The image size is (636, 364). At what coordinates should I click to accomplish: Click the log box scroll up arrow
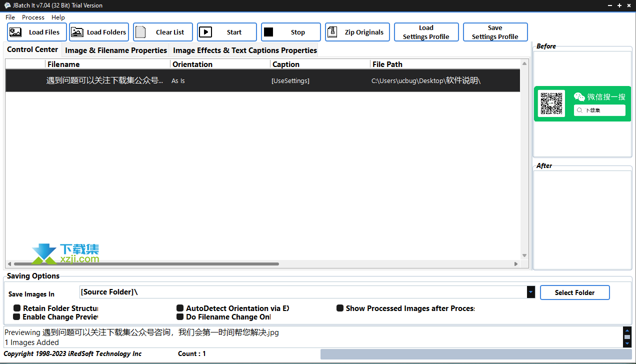[x=627, y=330]
